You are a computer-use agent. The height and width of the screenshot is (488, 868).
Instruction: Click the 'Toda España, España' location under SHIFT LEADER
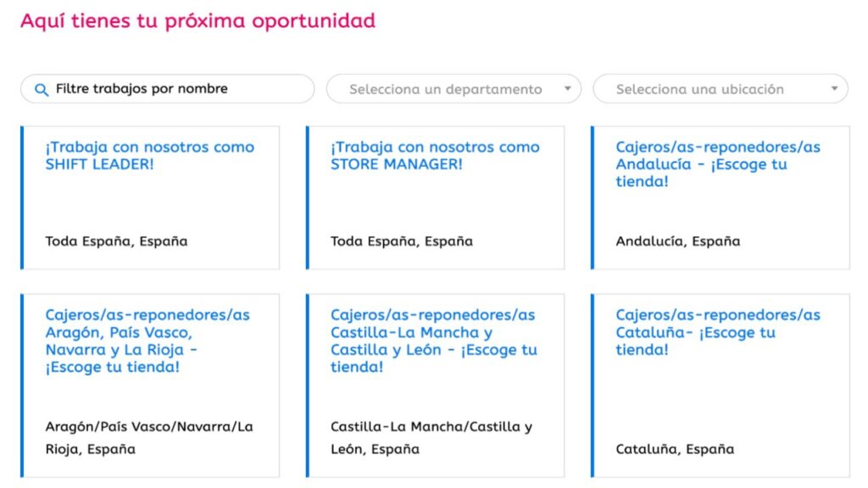tap(103, 241)
